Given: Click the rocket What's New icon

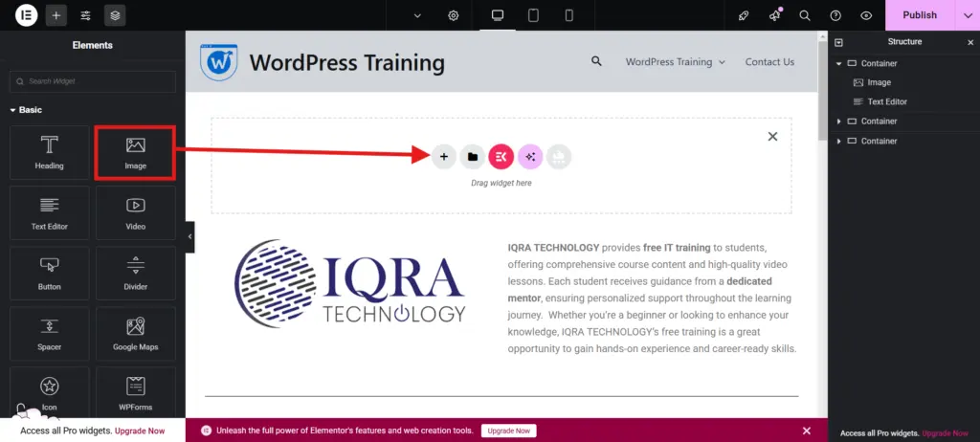Looking at the screenshot, I should pos(743,15).
